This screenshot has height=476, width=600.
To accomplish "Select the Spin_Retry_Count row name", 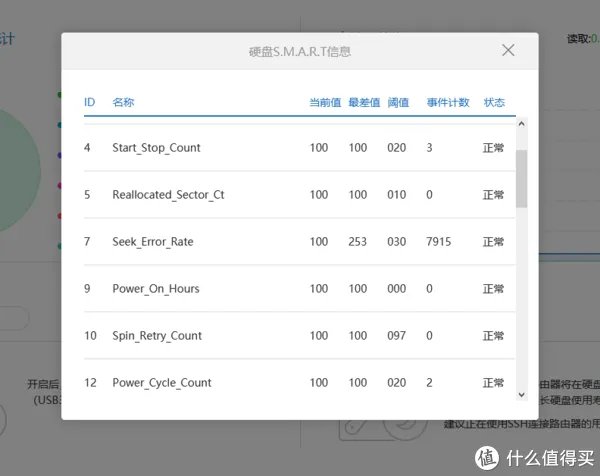I will 157,336.
